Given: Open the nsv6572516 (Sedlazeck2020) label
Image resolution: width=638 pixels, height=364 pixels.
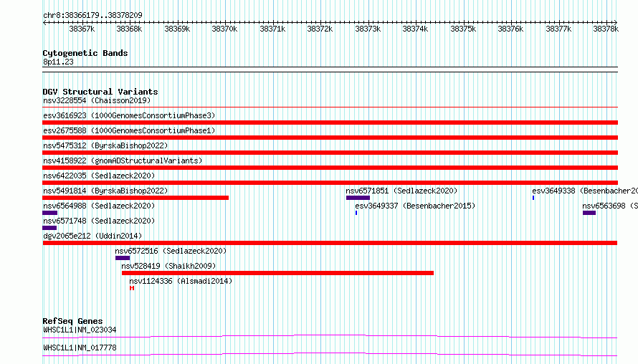Looking at the screenshot, I should 171,251.
